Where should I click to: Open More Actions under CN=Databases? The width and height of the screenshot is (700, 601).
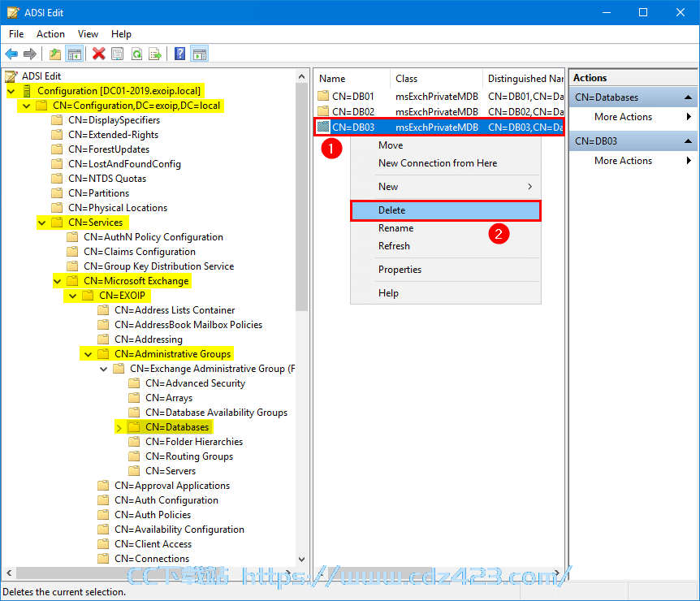[633, 117]
